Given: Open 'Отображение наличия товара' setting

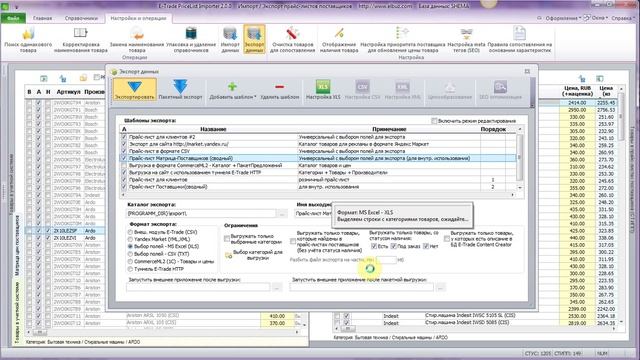Looking at the screenshot, I should [340, 40].
